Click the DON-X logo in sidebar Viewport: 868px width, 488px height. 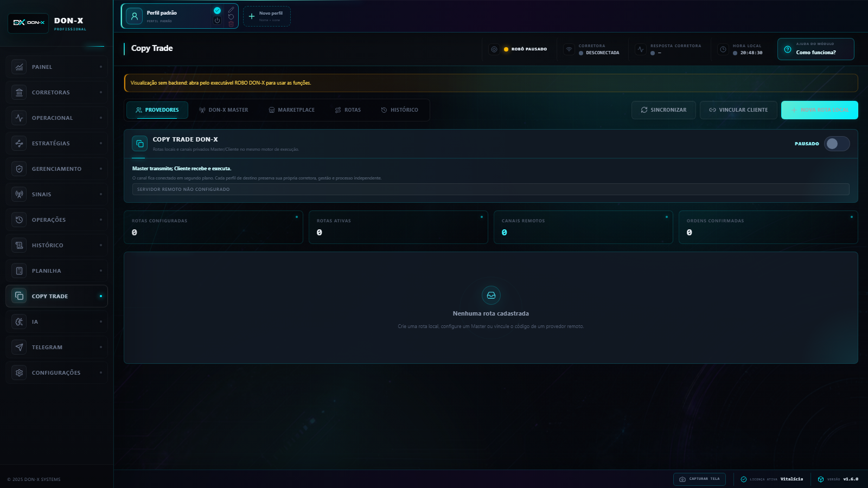pos(28,23)
